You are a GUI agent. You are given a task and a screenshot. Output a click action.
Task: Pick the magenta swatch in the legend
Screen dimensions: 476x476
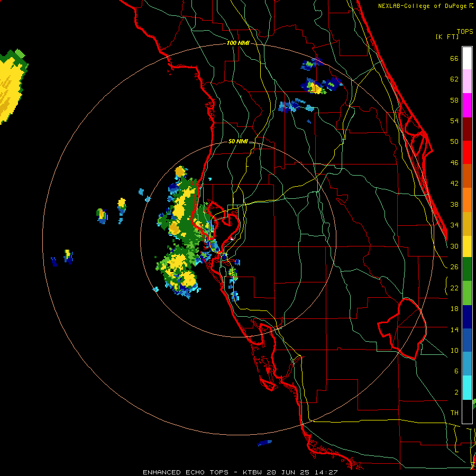[x=467, y=105]
